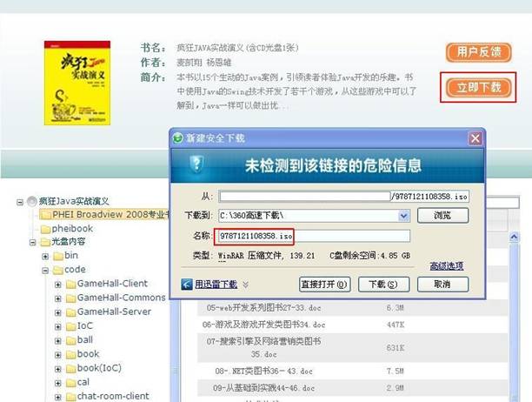Select the 疯狂Java实战演义 tree root

coord(74,201)
